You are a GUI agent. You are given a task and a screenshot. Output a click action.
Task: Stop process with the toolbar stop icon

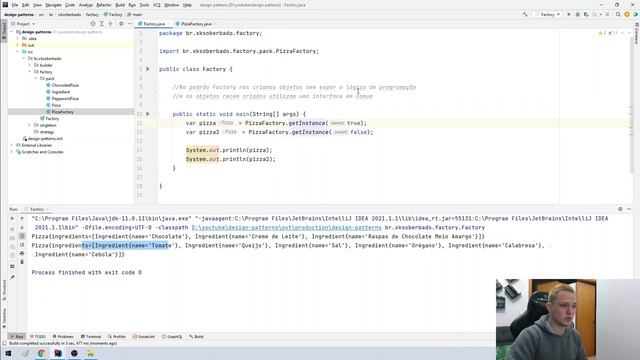(607, 14)
